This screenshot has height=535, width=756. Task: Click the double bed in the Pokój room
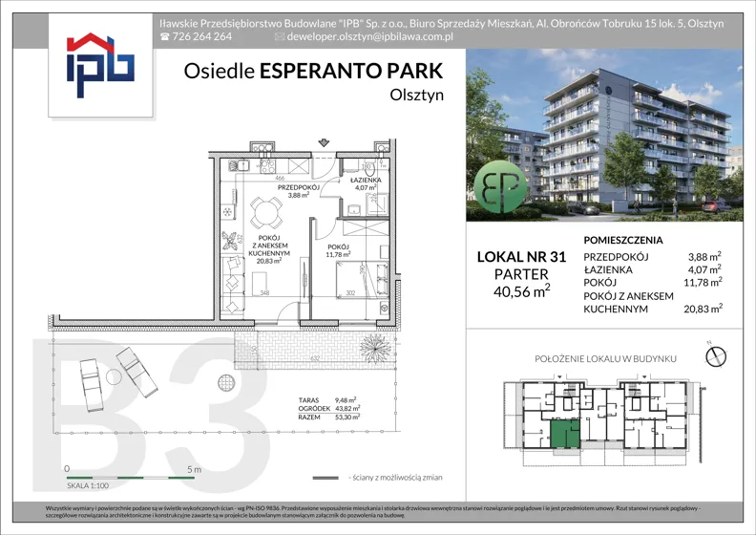tap(362, 278)
